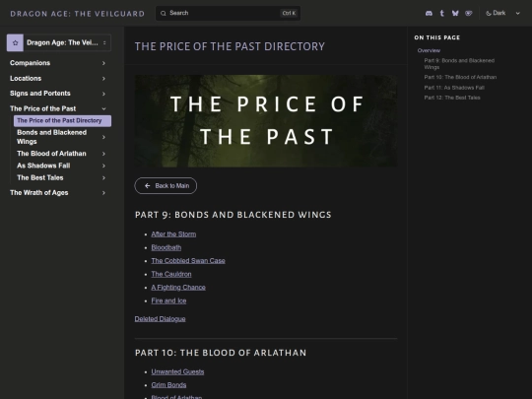Viewport: 532px width, 399px height.
Task: Open the Bluesky butterfly icon
Action: tap(455, 13)
